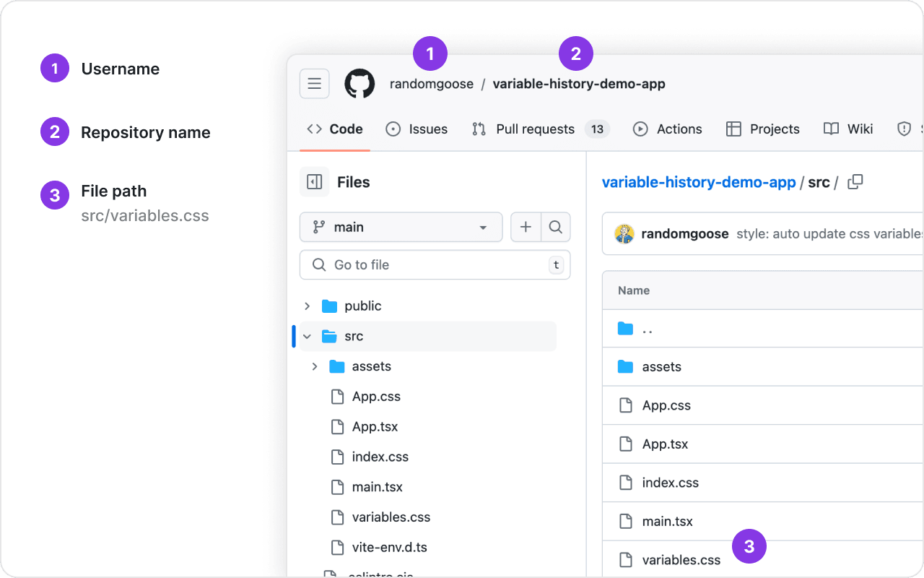924x578 pixels.
Task: Open randomgoose commit author name link
Action: [x=684, y=234]
